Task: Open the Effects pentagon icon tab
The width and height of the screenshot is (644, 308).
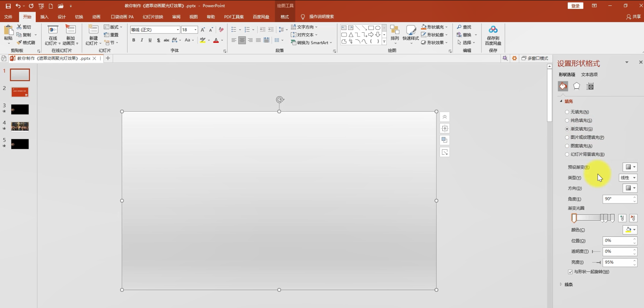Action: click(576, 86)
